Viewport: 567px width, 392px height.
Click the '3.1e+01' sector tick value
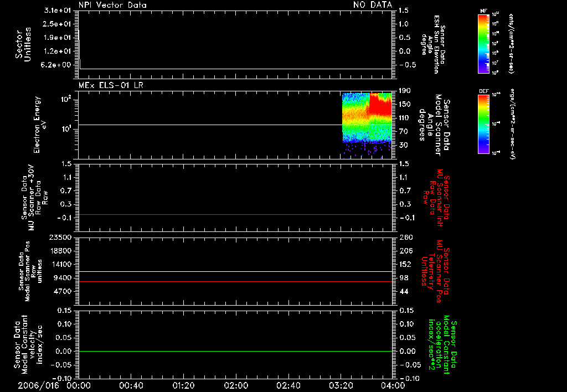click(58, 11)
